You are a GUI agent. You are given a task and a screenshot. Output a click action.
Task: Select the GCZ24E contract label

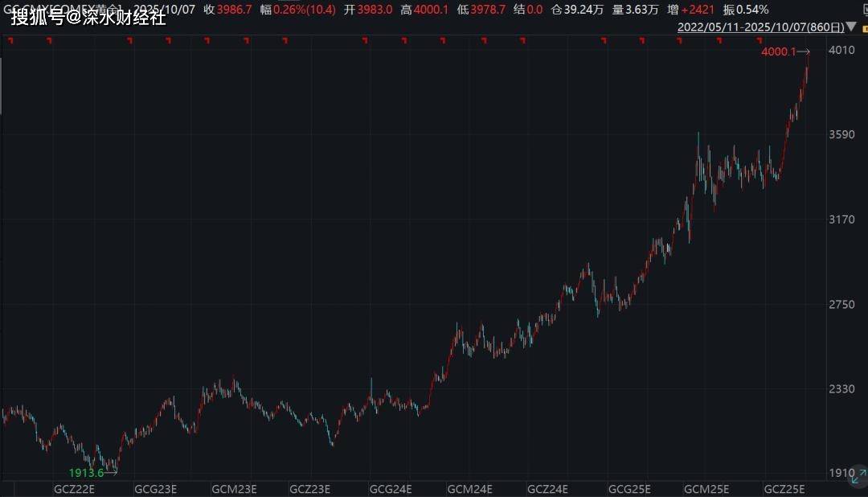pyautogui.click(x=547, y=489)
